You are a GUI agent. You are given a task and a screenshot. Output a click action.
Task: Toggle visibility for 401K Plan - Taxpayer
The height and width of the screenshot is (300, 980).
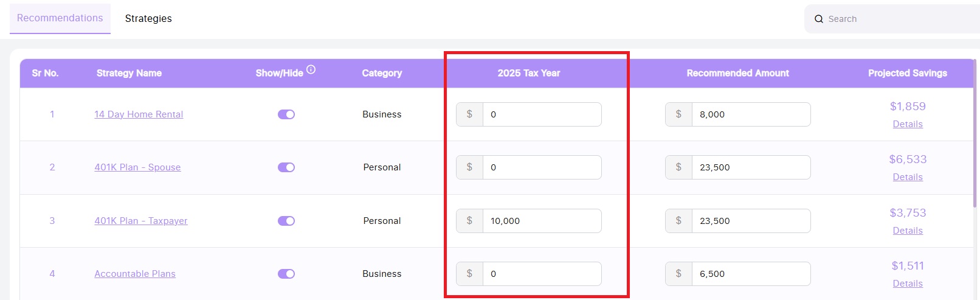point(286,221)
